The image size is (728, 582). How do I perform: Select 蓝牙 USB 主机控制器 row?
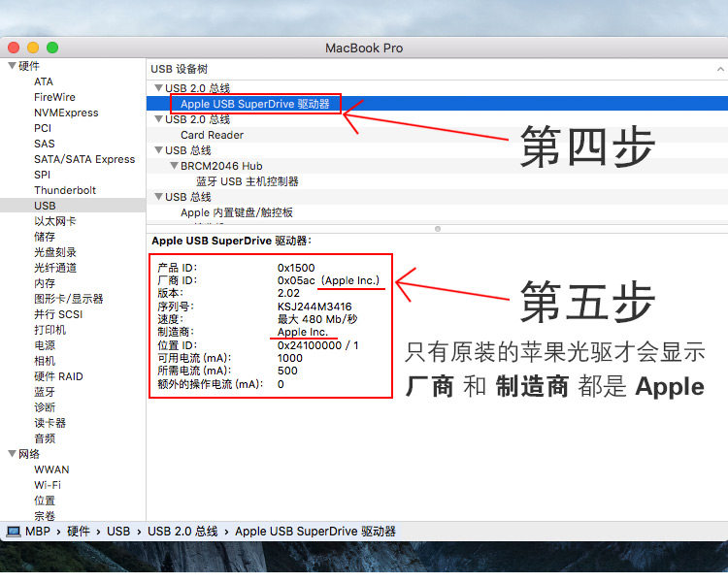coord(437,181)
